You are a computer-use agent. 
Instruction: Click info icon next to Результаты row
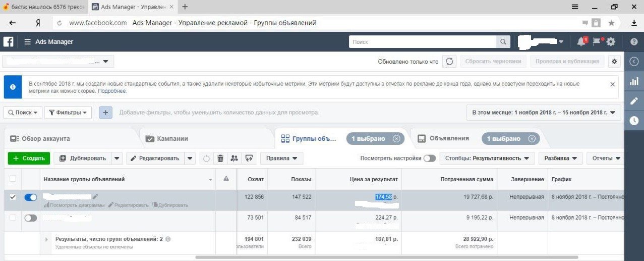pyautogui.click(x=168, y=239)
